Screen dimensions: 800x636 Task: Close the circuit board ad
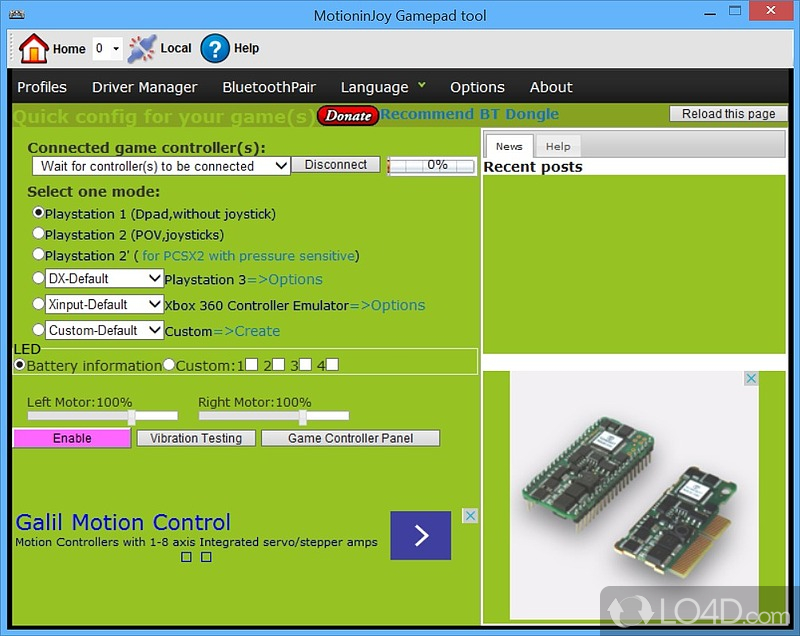coord(751,378)
